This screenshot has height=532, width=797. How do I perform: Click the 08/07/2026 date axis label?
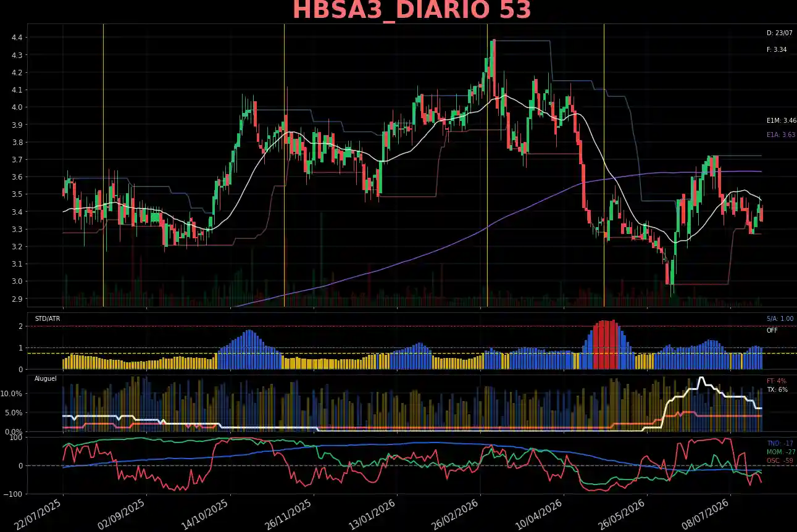706,515
